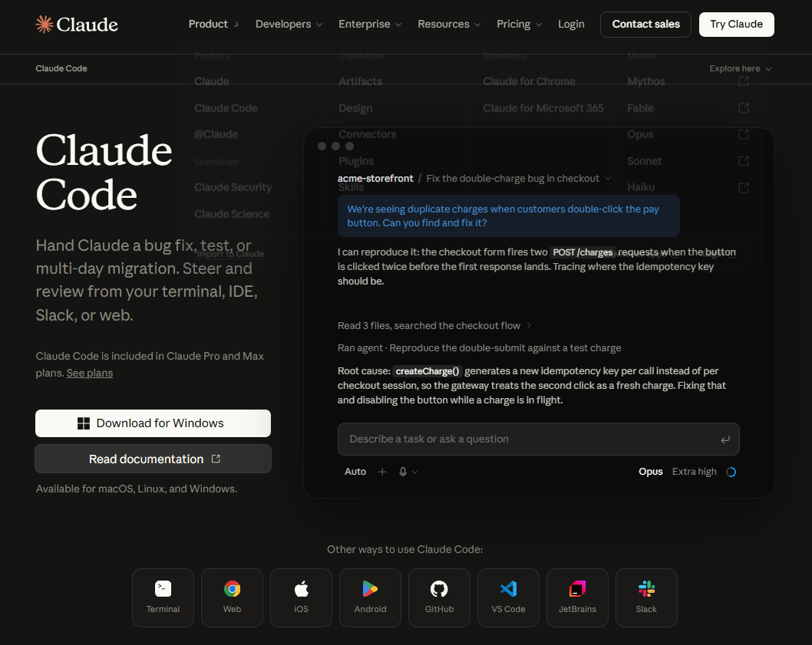Click the Extra high effort setting

pos(695,472)
